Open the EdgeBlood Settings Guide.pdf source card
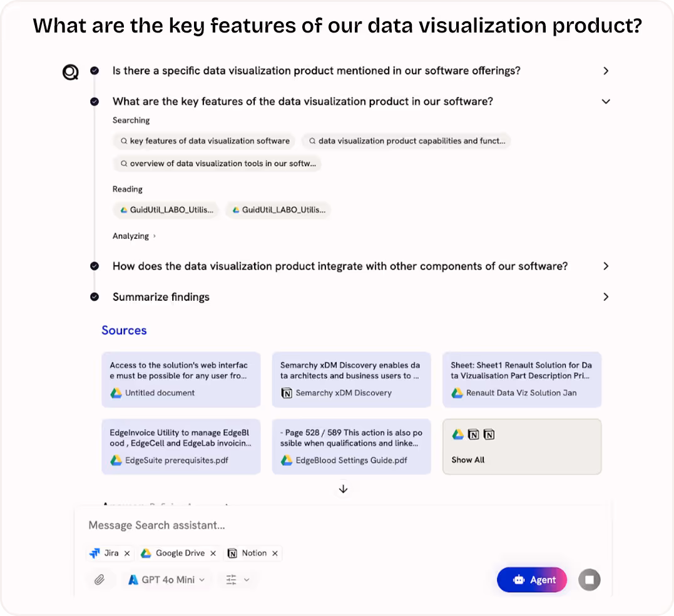 point(351,447)
